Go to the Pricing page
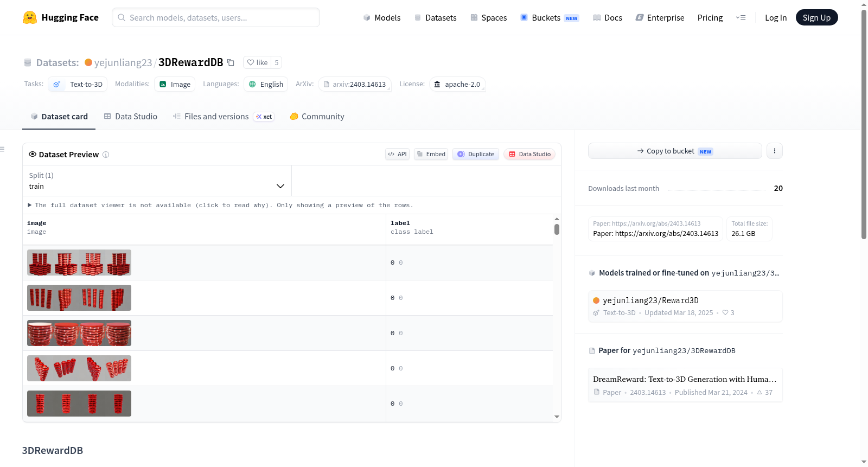Screen dimensions: 868x467 click(x=710, y=17)
